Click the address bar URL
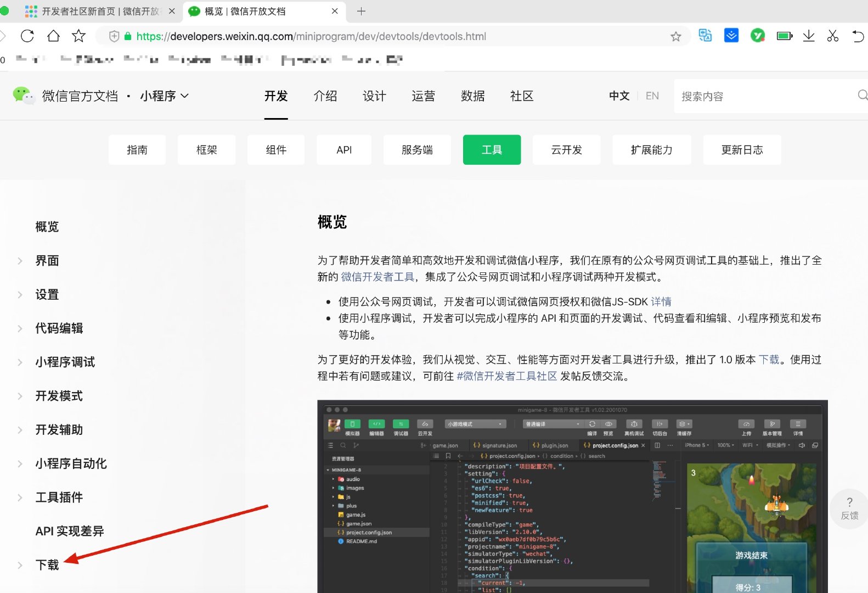Image resolution: width=868 pixels, height=593 pixels. (x=311, y=36)
